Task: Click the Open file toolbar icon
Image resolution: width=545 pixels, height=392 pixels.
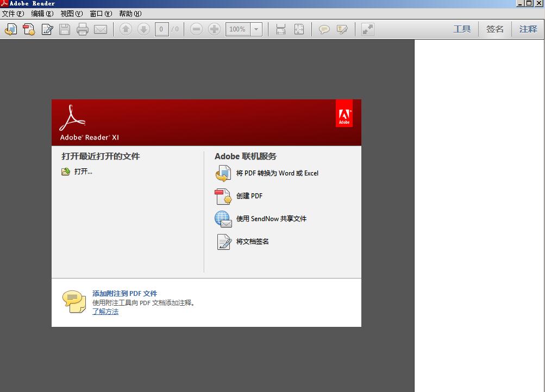Action: pos(11,29)
